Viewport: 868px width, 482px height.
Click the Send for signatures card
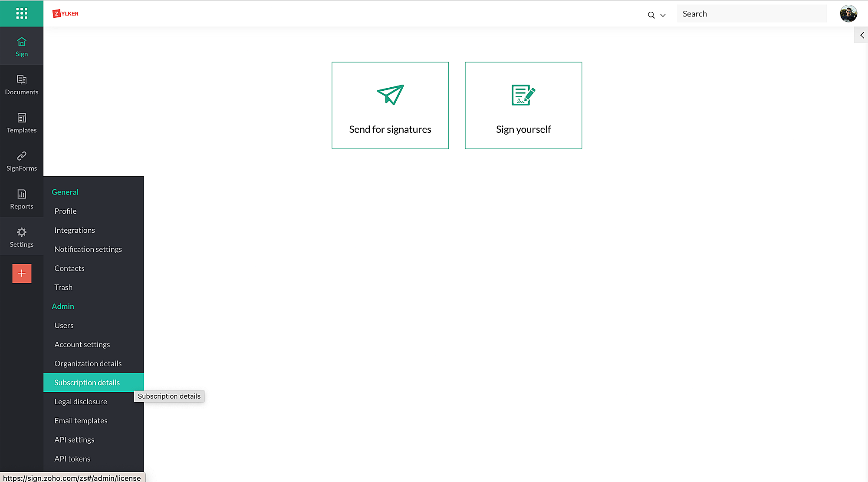[390, 106]
